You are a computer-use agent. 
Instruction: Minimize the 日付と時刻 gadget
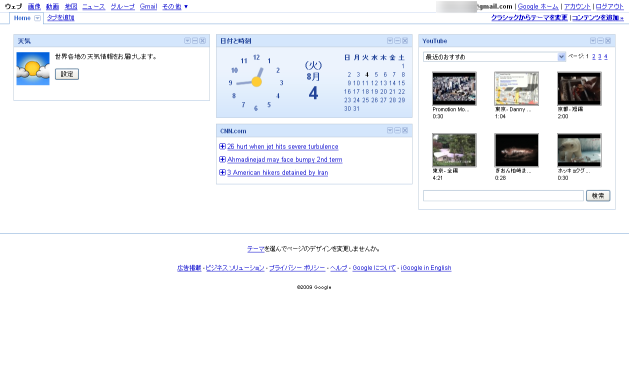398,41
